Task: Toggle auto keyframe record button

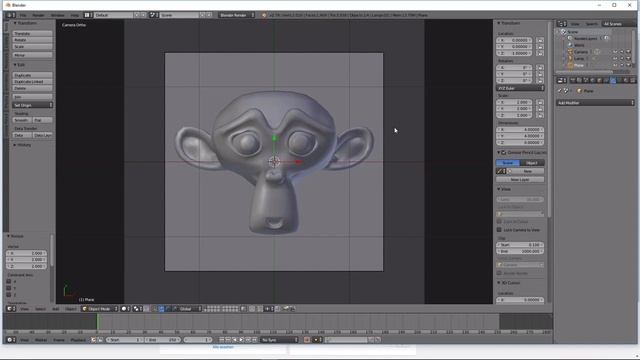Action: click(x=307, y=340)
